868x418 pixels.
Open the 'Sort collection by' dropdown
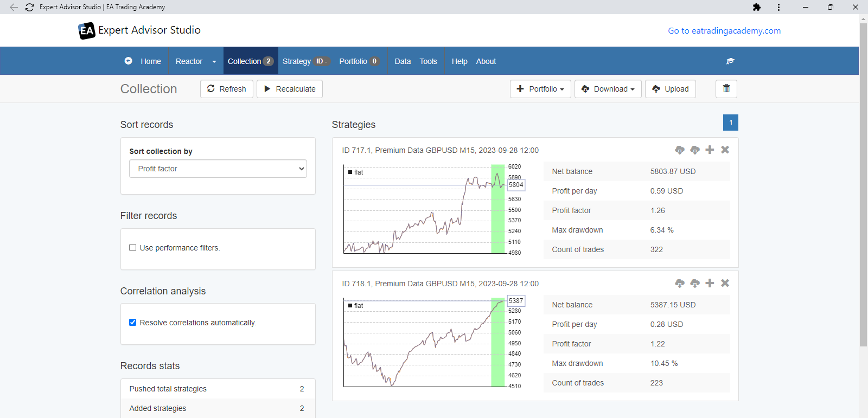(218, 169)
